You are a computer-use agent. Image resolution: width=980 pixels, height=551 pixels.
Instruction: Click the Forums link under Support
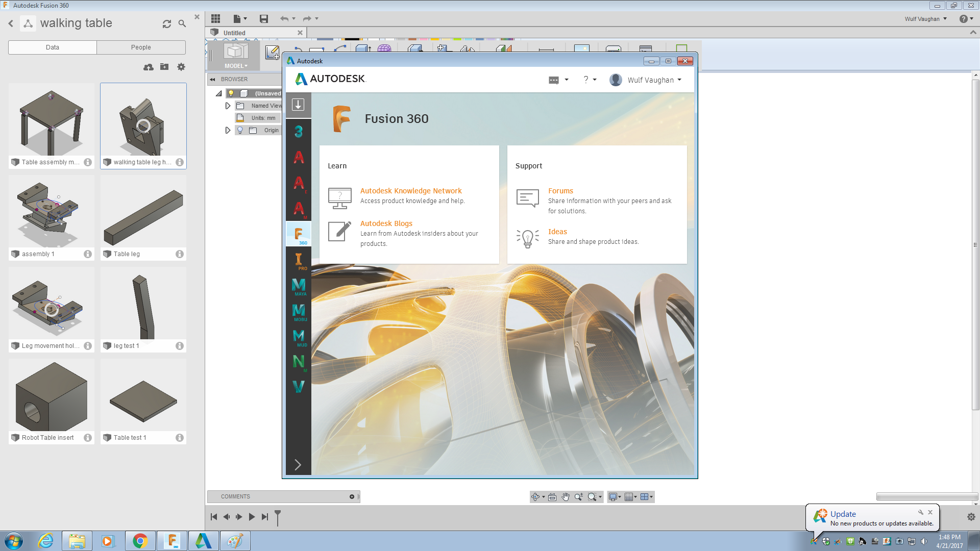click(x=560, y=190)
